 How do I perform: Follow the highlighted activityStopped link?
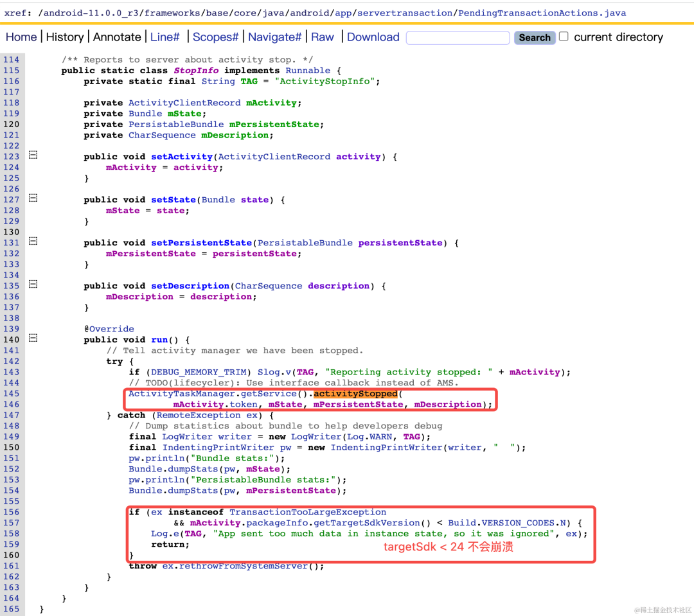coord(355,394)
